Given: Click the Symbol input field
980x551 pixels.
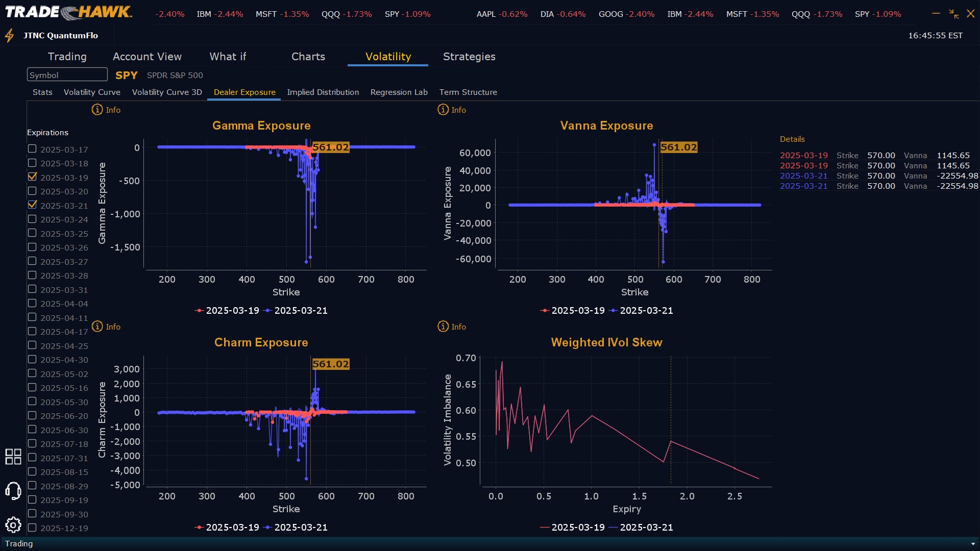Looking at the screenshot, I should 67,75.
